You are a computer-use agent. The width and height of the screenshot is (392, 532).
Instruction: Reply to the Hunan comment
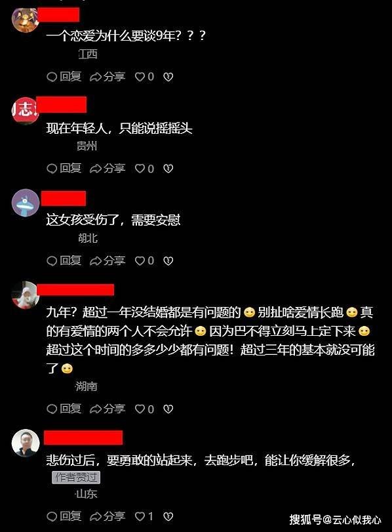point(64,409)
